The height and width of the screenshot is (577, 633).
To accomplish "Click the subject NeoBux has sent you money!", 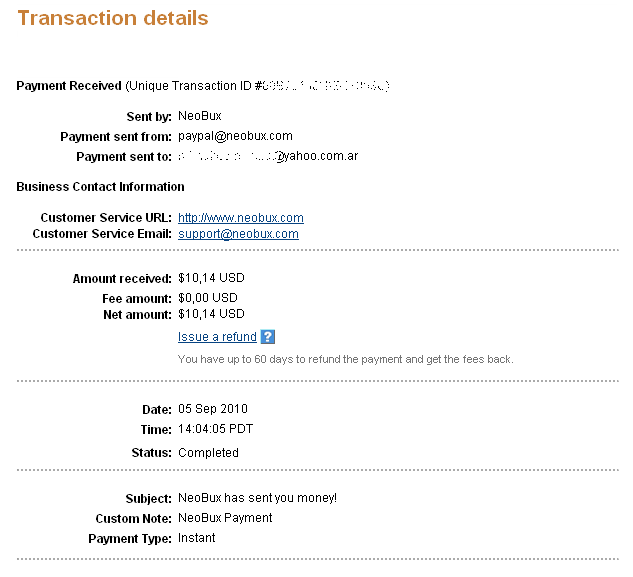I will (x=258, y=498).
